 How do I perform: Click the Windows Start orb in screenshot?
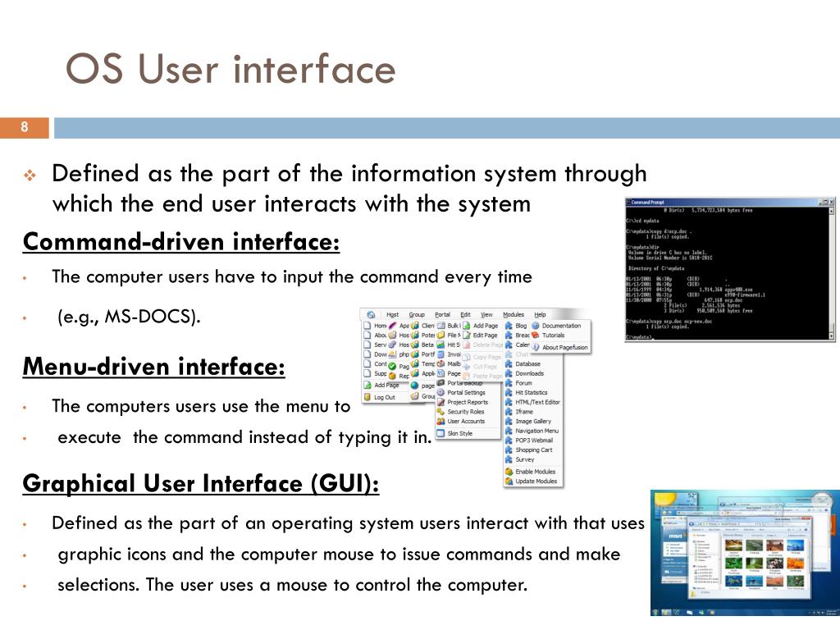point(656,612)
